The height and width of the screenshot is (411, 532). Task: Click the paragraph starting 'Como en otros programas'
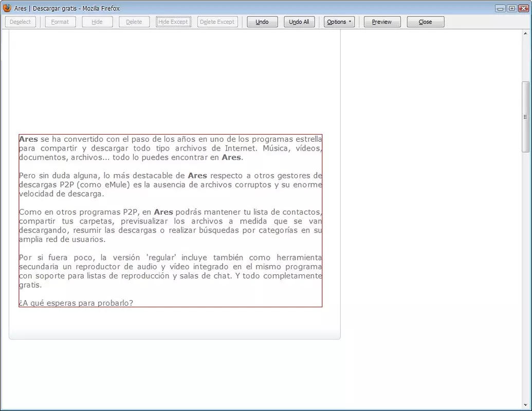(x=170, y=226)
